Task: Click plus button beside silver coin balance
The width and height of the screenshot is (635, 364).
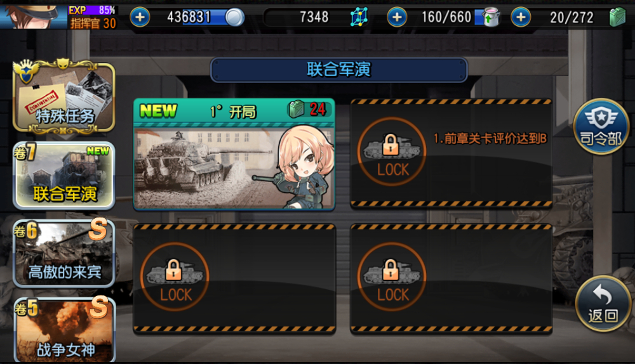Action: coord(140,17)
